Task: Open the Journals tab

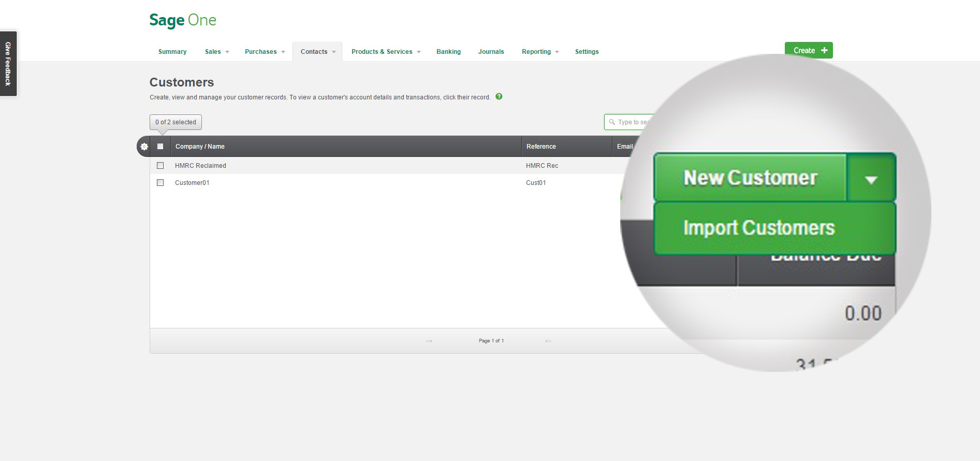Action: tap(491, 52)
